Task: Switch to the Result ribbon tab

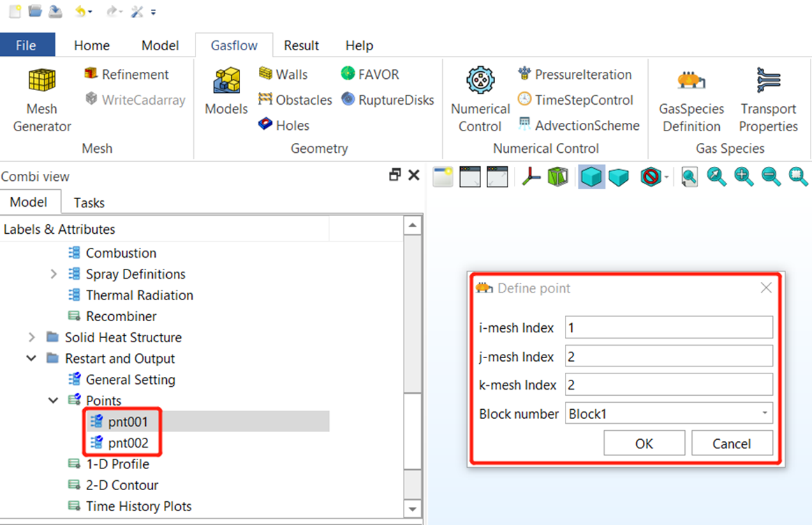Action: [x=302, y=45]
